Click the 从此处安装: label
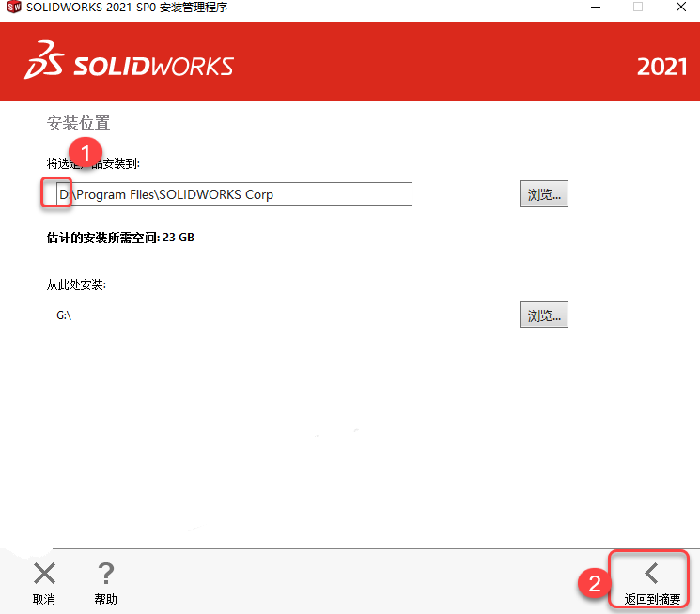 click(76, 284)
